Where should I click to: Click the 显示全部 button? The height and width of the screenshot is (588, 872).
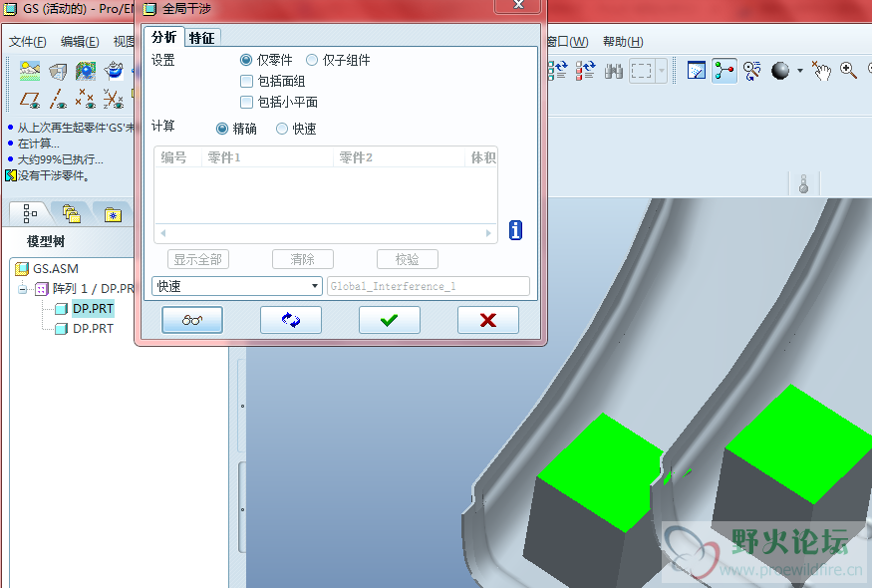coord(198,259)
